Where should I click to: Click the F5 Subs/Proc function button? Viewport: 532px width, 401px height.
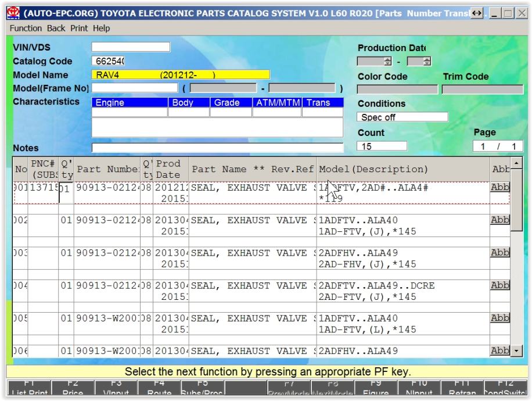pyautogui.click(x=203, y=388)
